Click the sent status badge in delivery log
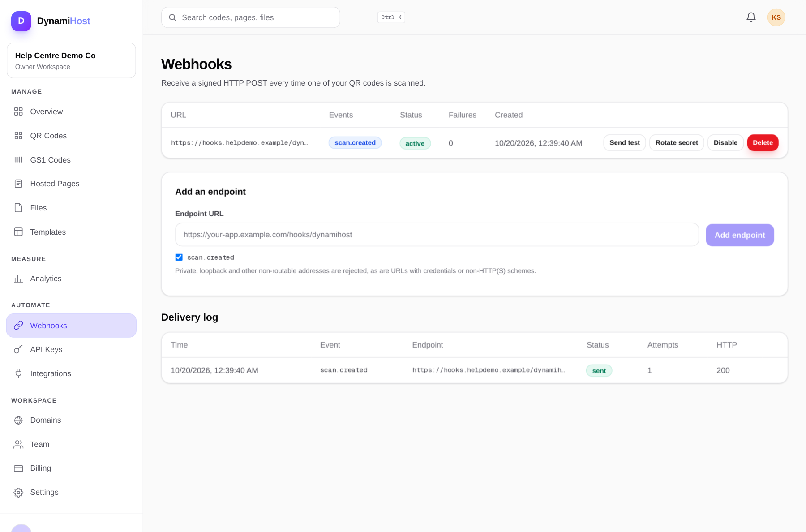 pyautogui.click(x=599, y=371)
